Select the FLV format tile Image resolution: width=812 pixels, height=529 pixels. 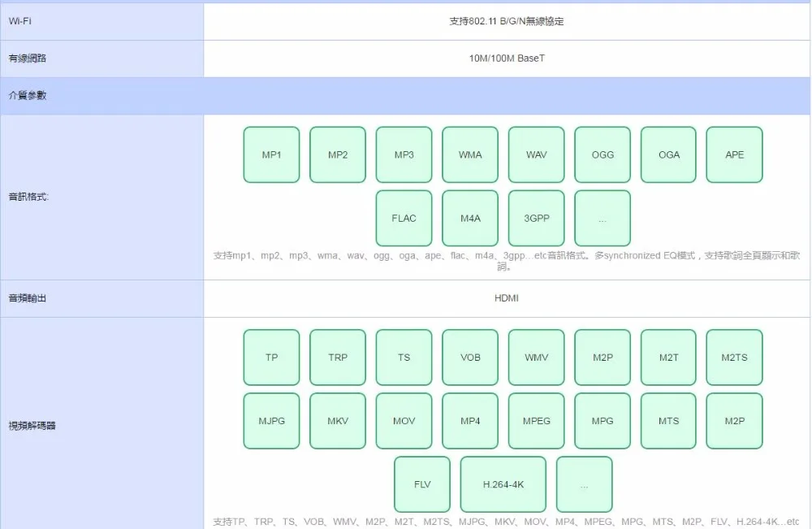tap(422, 484)
